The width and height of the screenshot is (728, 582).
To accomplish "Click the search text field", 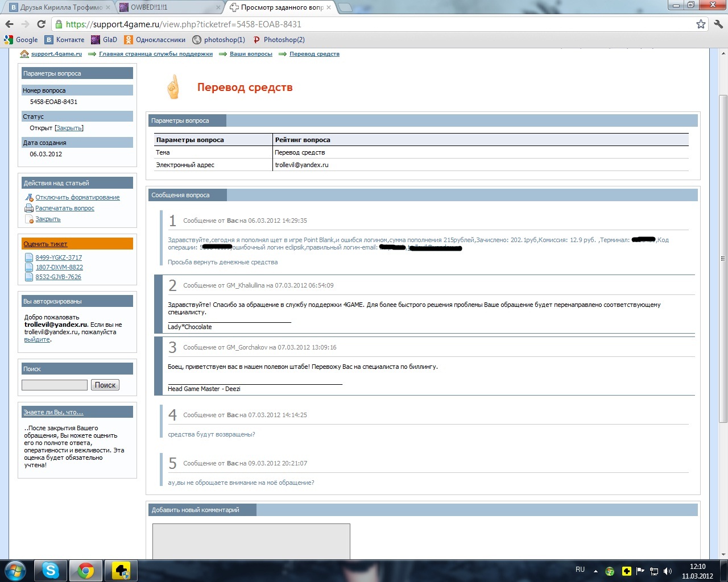I will pos(55,385).
